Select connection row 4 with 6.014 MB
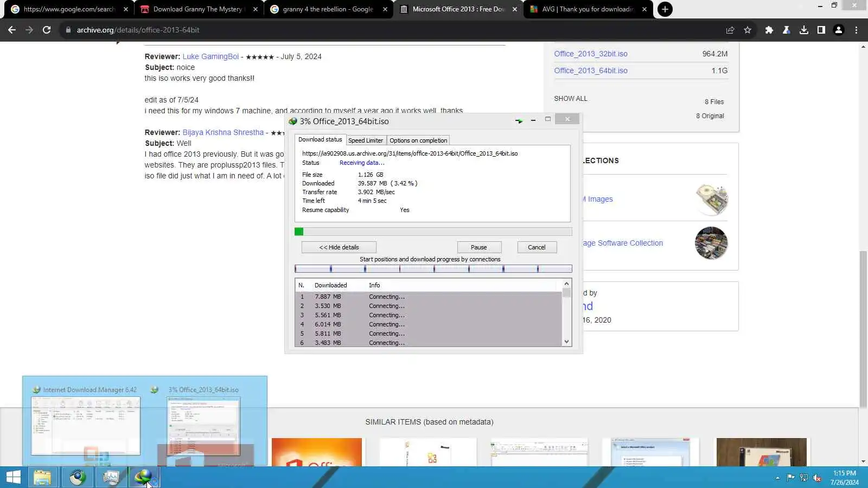 point(429,324)
